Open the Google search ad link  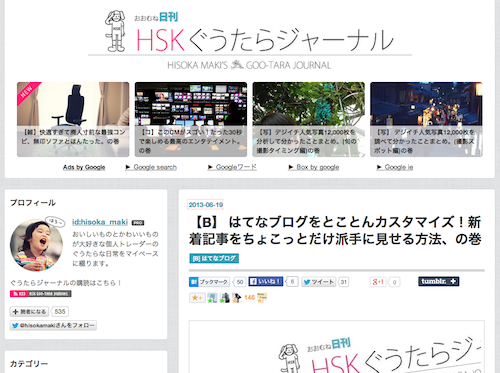[151, 167]
